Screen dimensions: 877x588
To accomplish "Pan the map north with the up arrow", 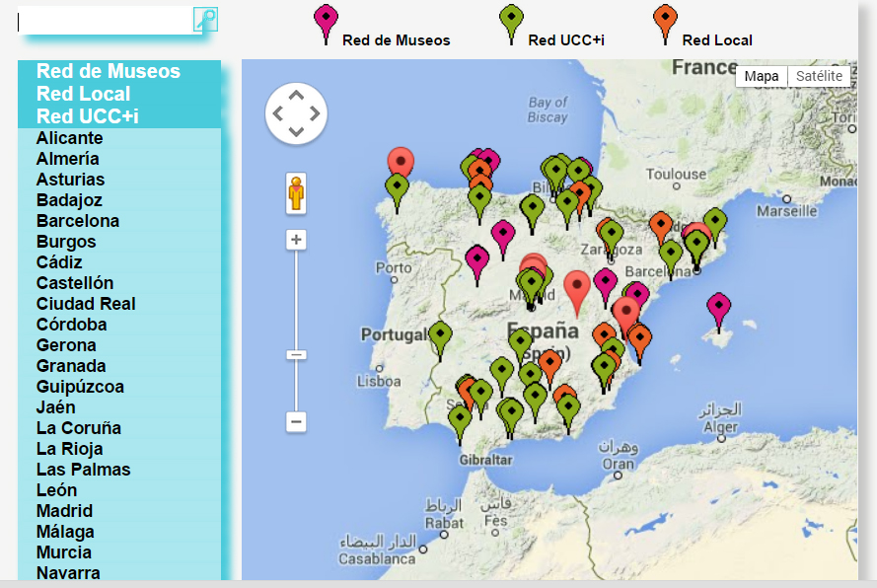I will point(295,94).
